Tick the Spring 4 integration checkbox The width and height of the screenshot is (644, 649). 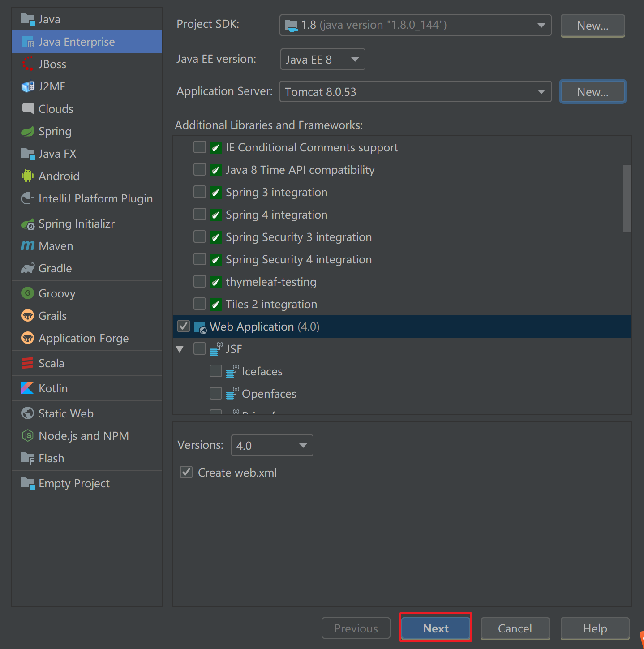coord(200,214)
